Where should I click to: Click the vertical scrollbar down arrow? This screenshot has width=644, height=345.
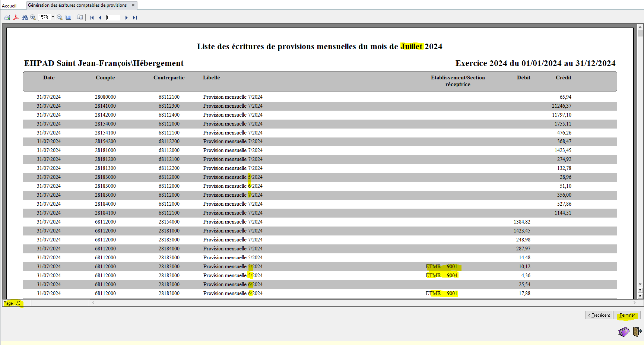point(640,284)
